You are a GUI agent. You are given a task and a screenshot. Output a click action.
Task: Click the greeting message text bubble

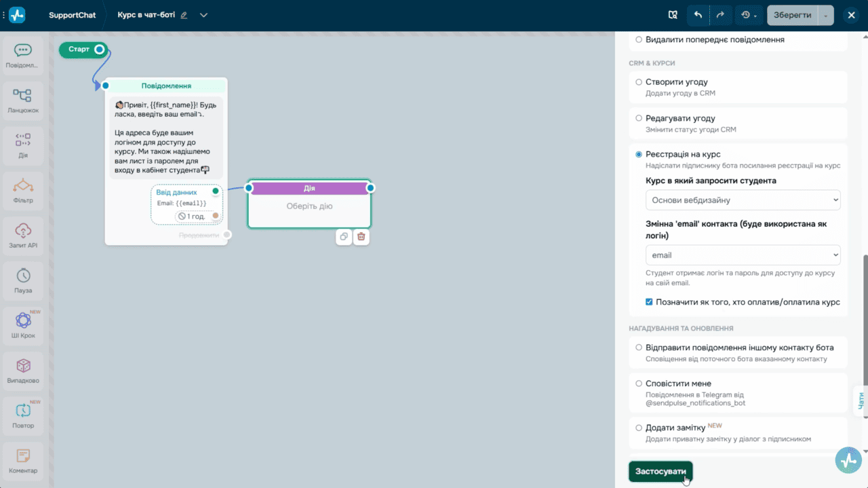point(166,138)
